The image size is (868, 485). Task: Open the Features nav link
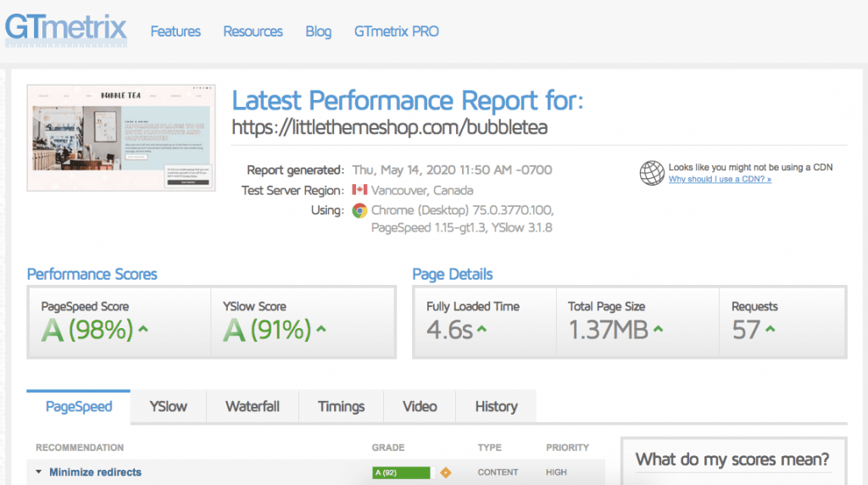[175, 31]
